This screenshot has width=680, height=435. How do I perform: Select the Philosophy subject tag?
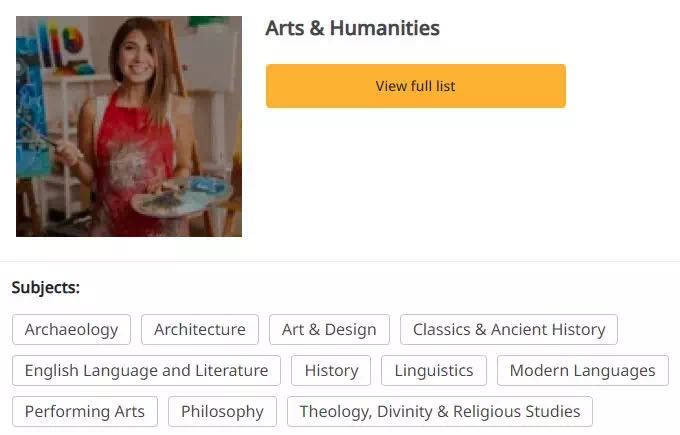click(x=222, y=411)
